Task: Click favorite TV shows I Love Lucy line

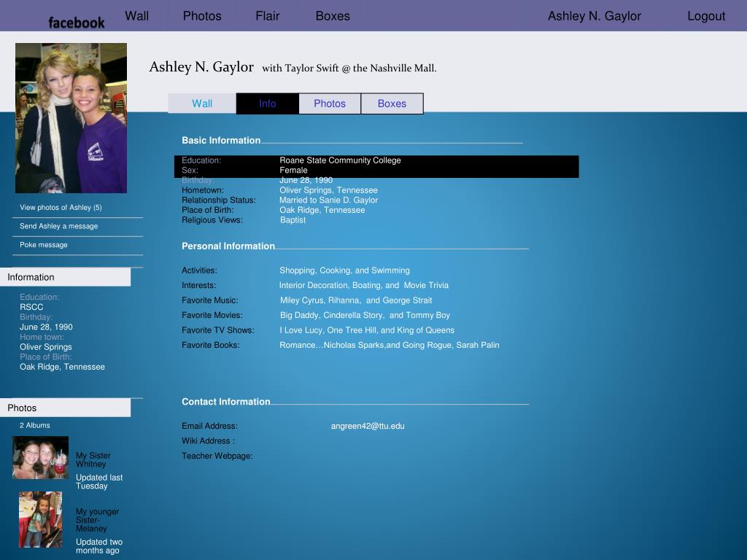Action: (367, 330)
